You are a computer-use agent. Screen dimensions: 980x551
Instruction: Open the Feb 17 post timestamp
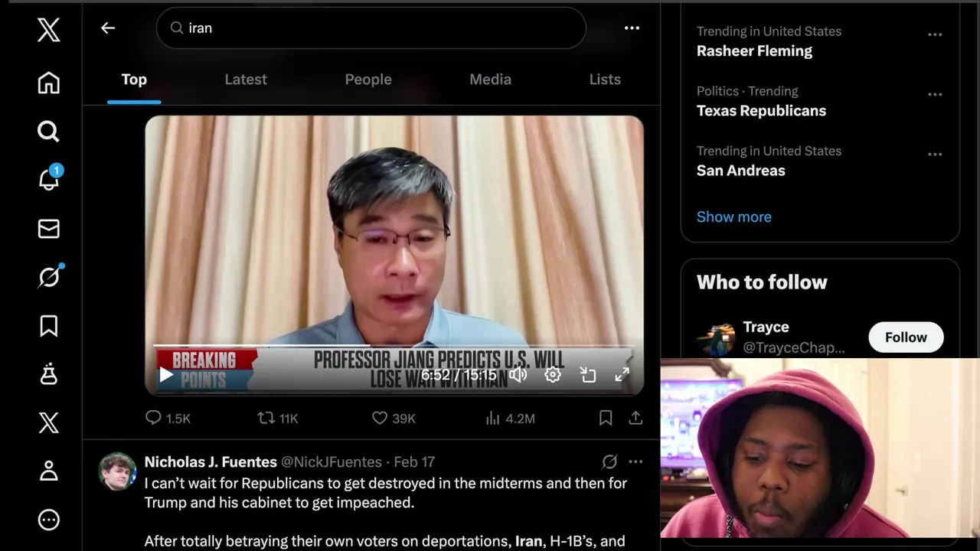click(414, 462)
